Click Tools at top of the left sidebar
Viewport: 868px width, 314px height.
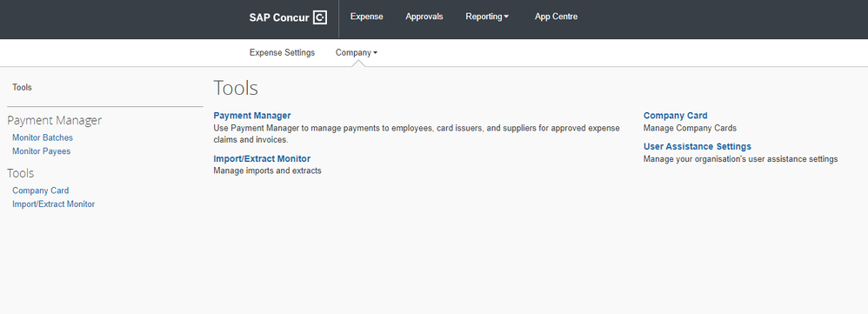(x=22, y=88)
